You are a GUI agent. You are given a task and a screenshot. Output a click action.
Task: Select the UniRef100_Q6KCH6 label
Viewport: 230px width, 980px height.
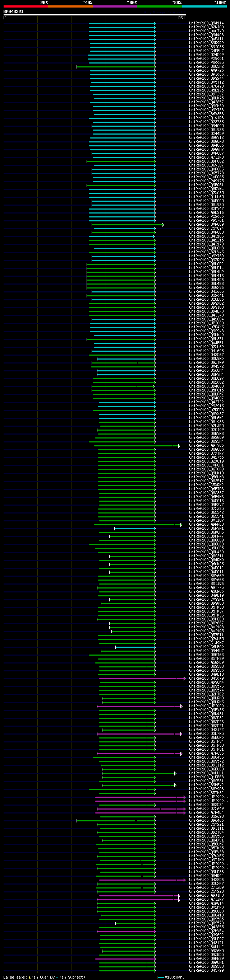coord(206,532)
